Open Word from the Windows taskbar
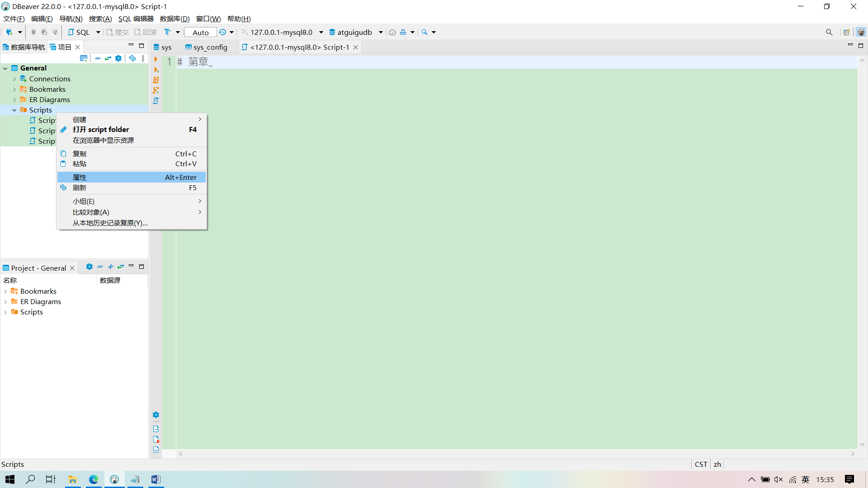Viewport: 868px width, 488px height. pyautogui.click(x=156, y=479)
